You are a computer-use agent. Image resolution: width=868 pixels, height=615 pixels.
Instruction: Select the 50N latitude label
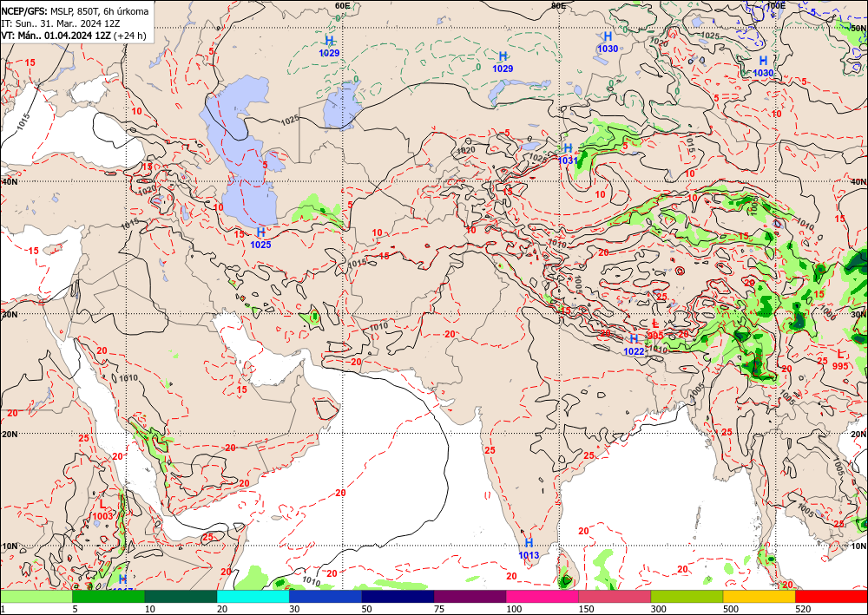(858, 28)
